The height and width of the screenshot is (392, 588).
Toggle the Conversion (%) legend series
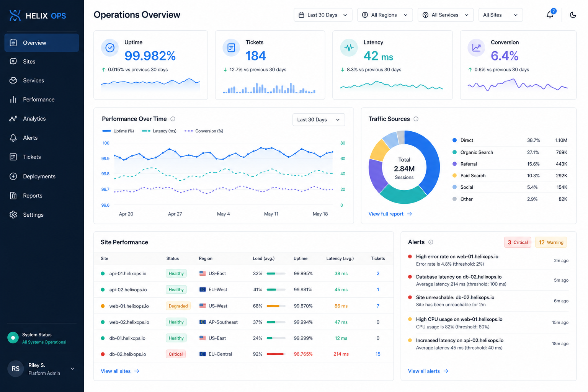[x=204, y=131]
